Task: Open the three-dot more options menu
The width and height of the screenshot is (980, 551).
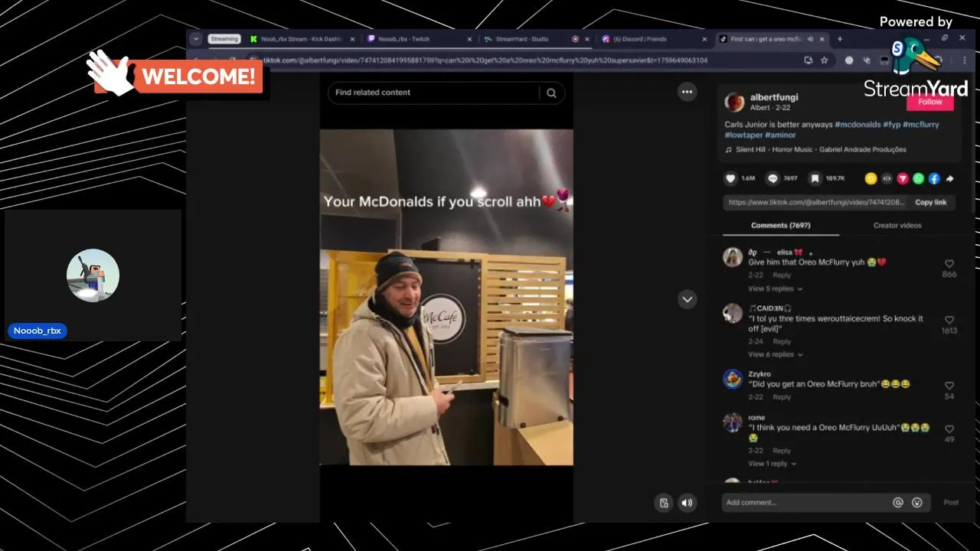Action: tap(687, 92)
